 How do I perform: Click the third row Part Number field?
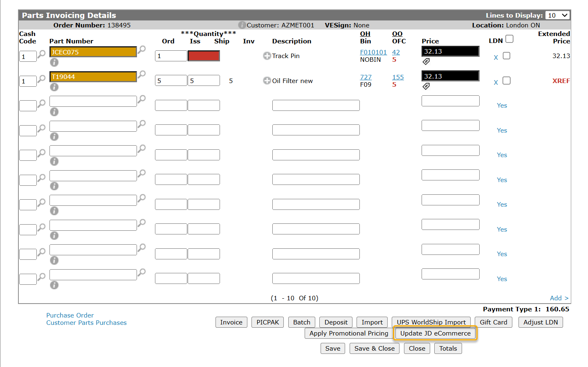(x=93, y=101)
